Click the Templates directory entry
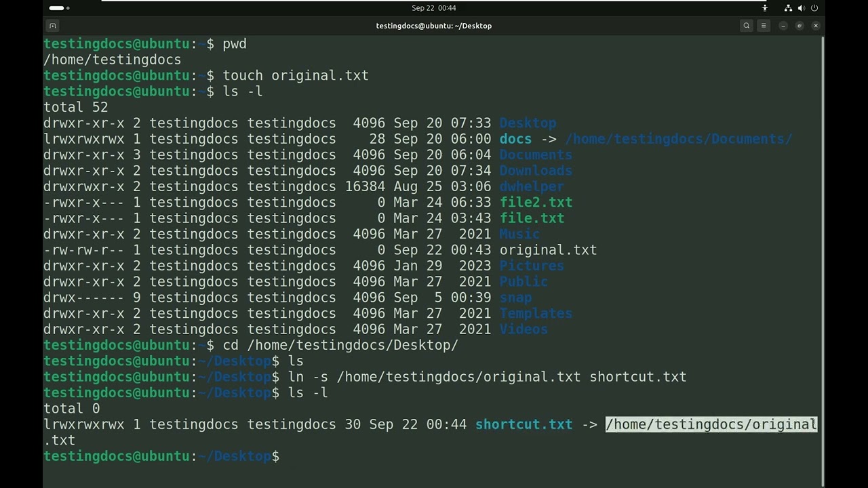Viewport: 868px width, 488px height. coord(536,314)
